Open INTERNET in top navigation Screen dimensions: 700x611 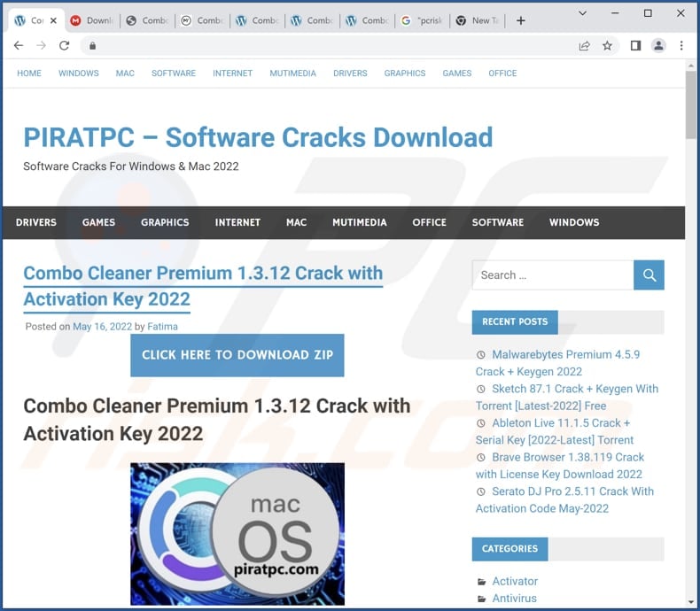[x=232, y=73]
